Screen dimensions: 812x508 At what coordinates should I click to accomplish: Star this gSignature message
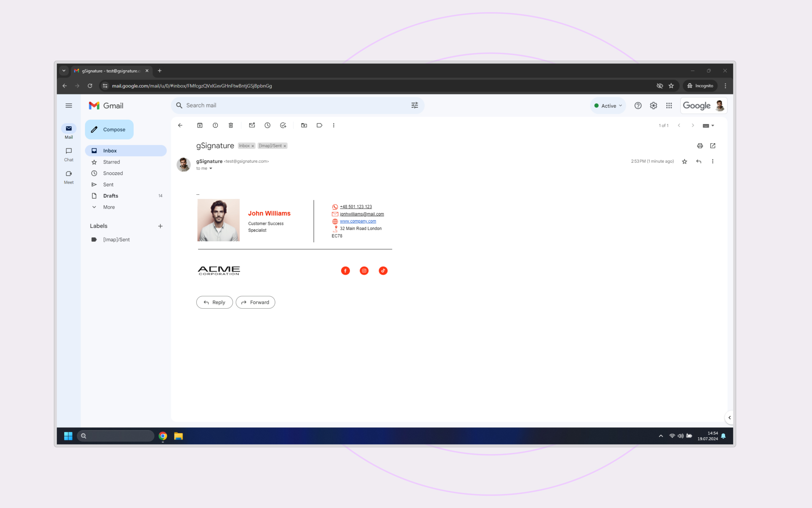pos(685,162)
